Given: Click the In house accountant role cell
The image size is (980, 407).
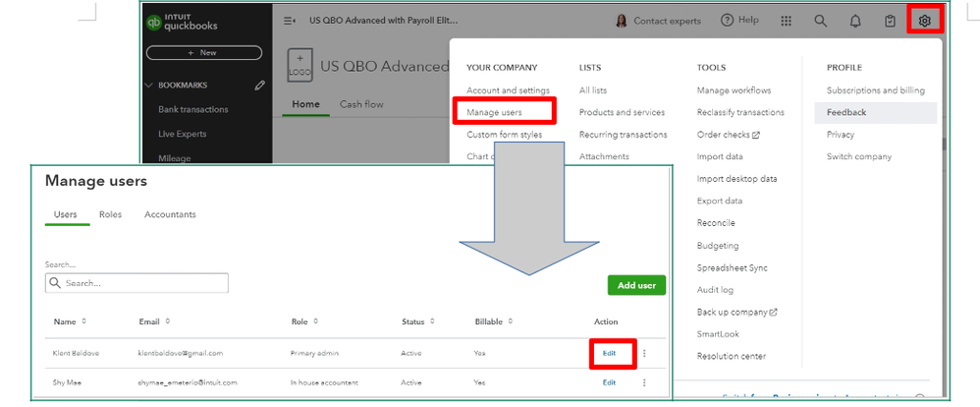Looking at the screenshot, I should [x=324, y=382].
